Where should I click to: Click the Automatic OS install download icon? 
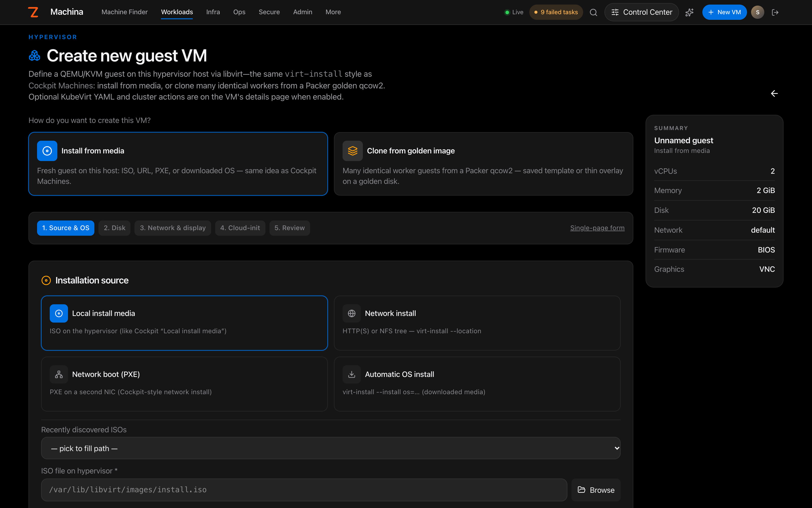coord(352,374)
